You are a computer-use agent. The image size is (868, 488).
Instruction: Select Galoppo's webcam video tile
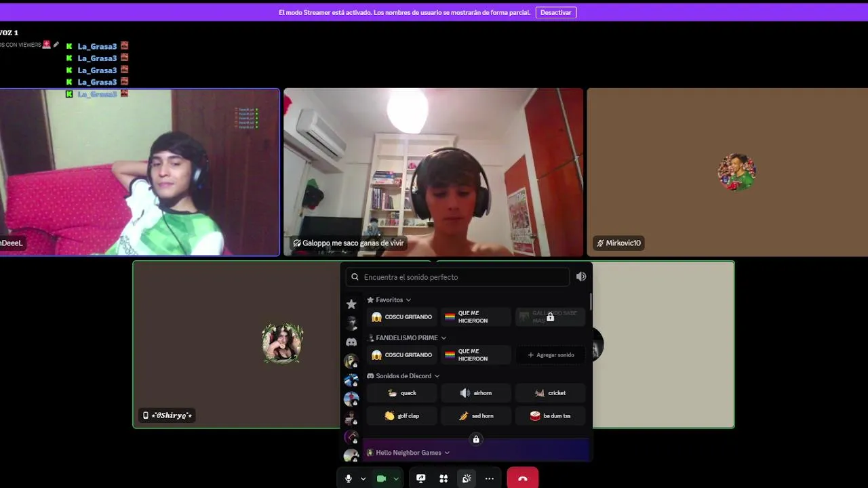(x=433, y=172)
